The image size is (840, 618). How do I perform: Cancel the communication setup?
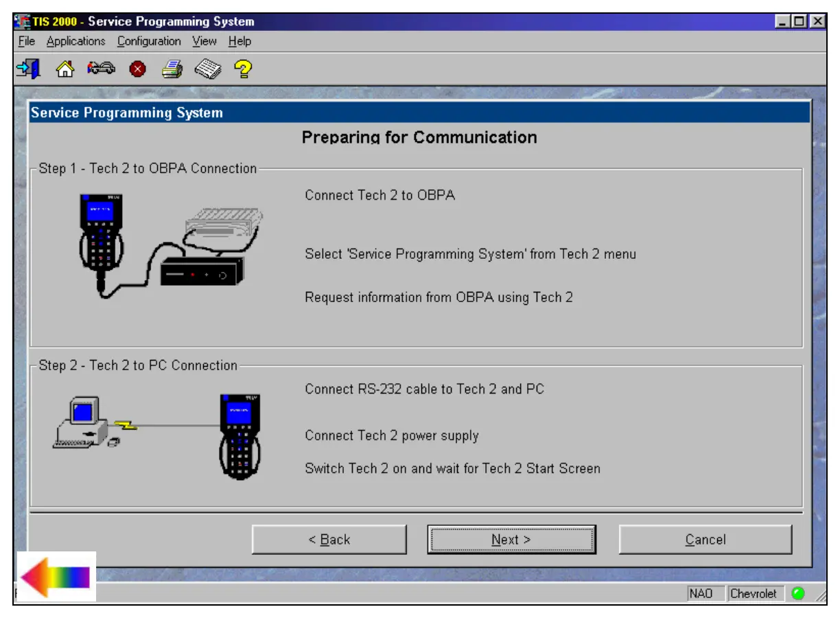705,540
